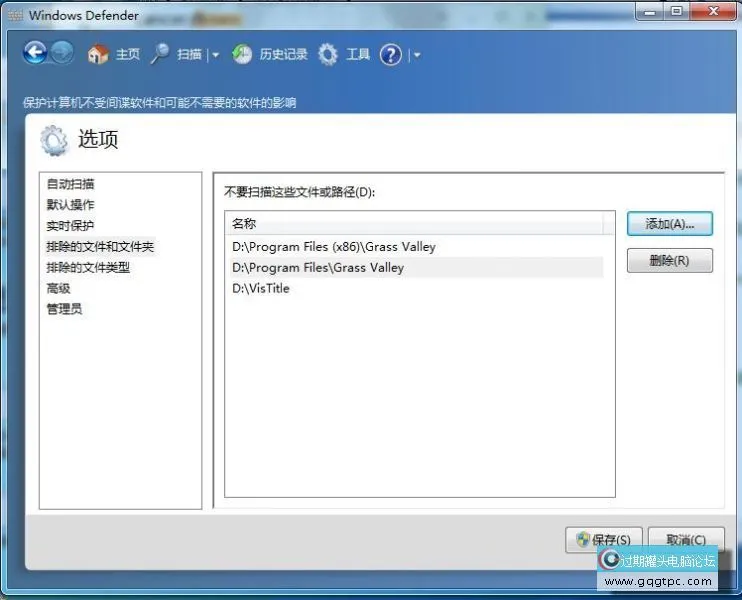Select 实时保护 in the options list
The image size is (742, 600).
pos(71,225)
